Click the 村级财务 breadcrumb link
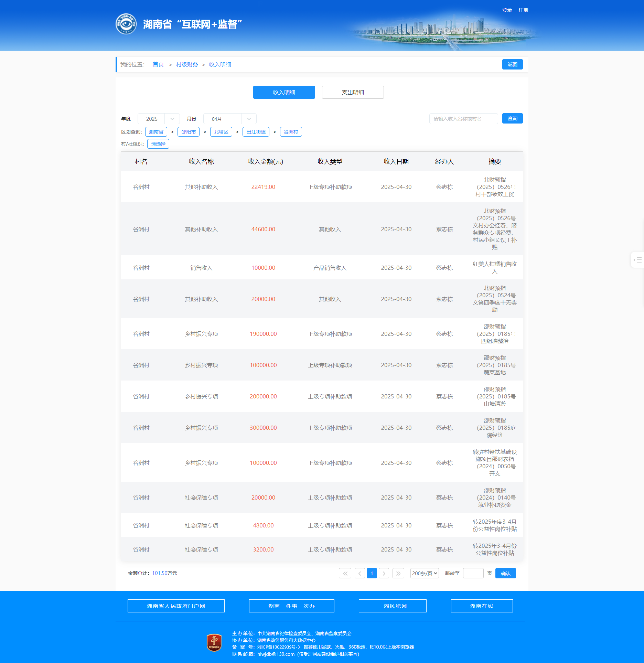This screenshot has width=644, height=663. pyautogui.click(x=187, y=64)
